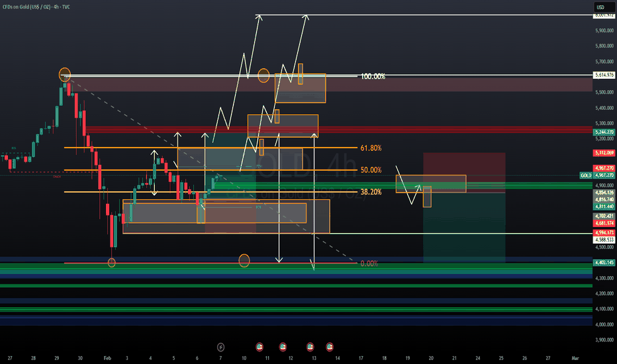
Task: Click the GOLD symbol tag on price axis
Action: point(585,175)
